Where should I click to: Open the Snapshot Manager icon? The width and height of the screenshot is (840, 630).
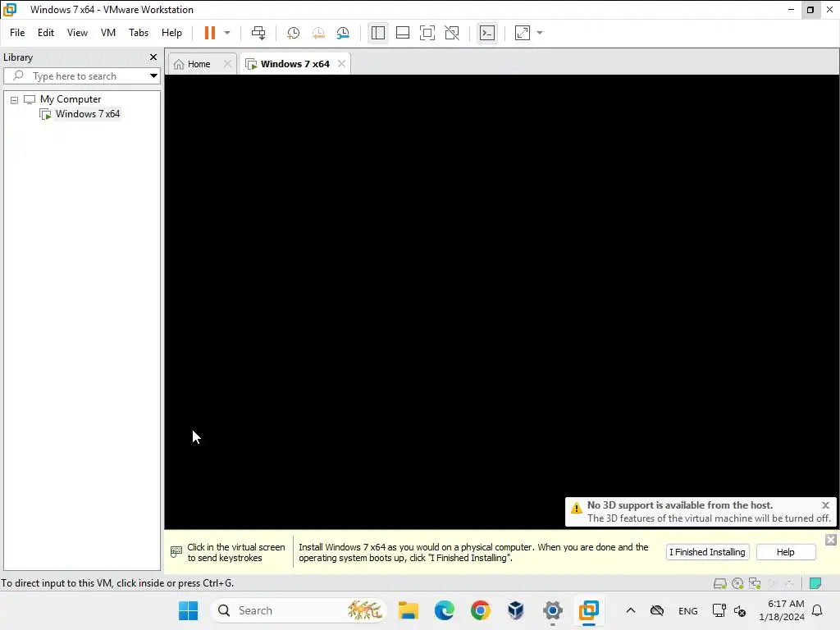343,33
